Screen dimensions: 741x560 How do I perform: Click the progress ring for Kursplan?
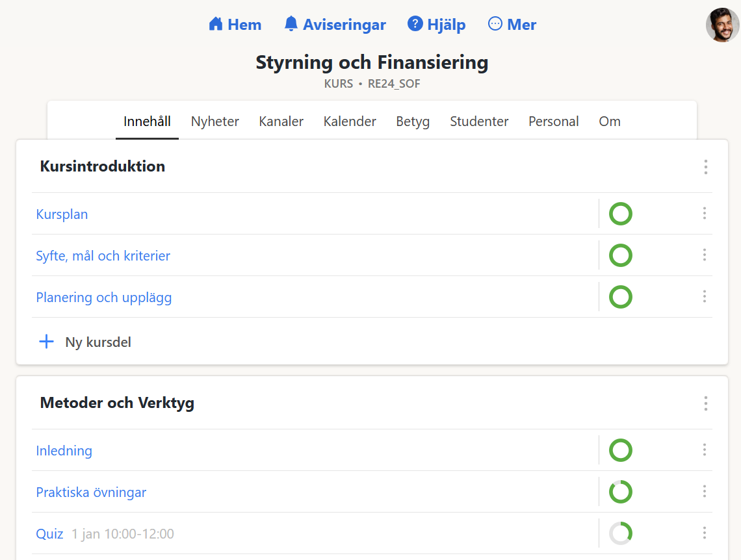620,214
